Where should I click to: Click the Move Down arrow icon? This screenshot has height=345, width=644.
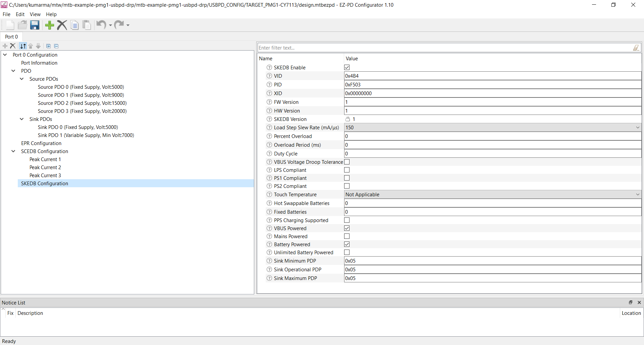coord(38,46)
